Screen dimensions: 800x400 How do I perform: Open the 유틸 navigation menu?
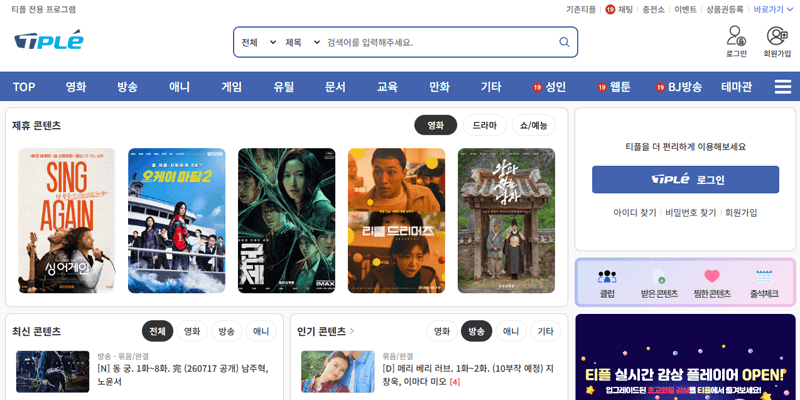pos(283,87)
